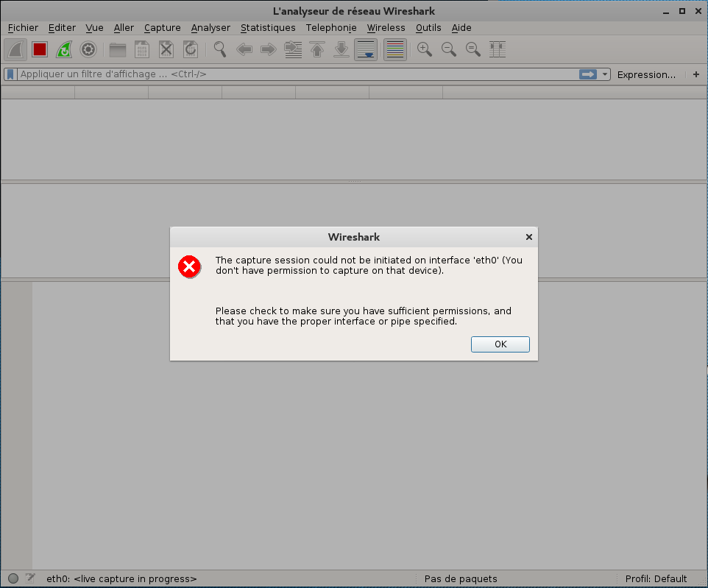Screen dimensions: 708x588
Task: Expand the display filter history dropdown
Action: [x=605, y=74]
